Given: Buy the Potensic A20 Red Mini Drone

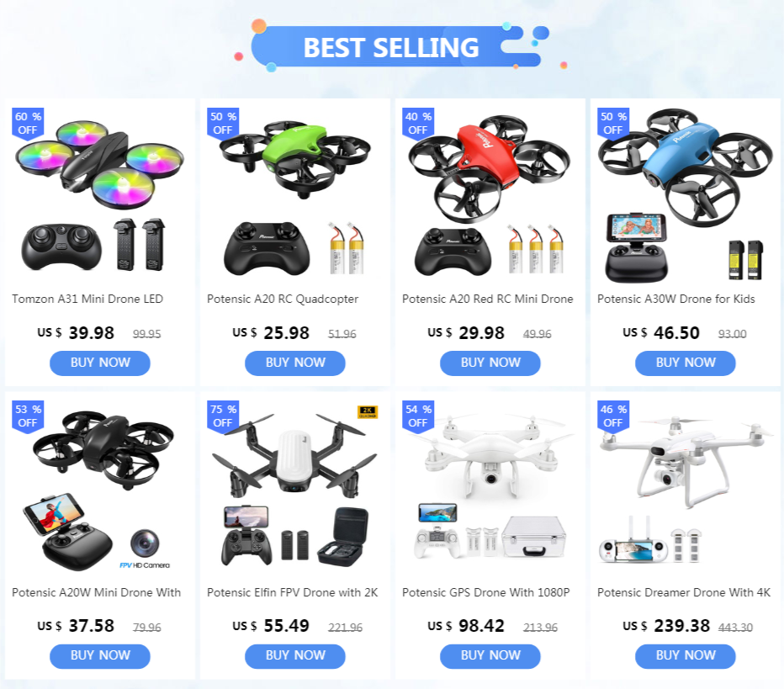Looking at the screenshot, I should 490,363.
